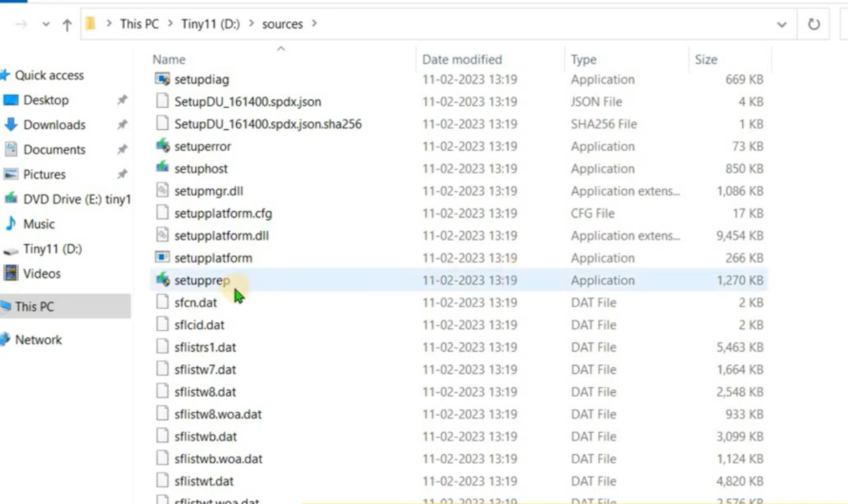Click the sfcn.dat file icon
This screenshot has width=848, height=504.
162,302
